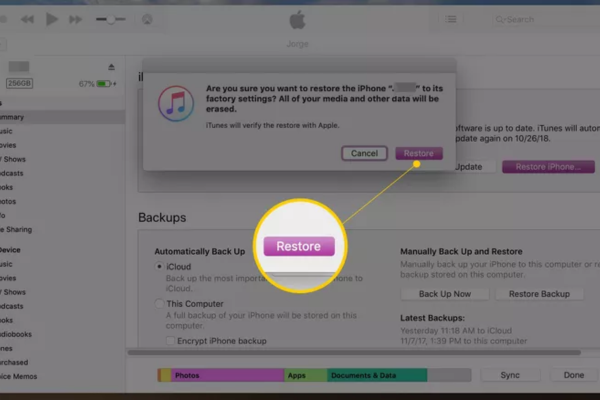The image size is (600, 400).
Task: Click the Restore Backup button
Action: coord(539,294)
